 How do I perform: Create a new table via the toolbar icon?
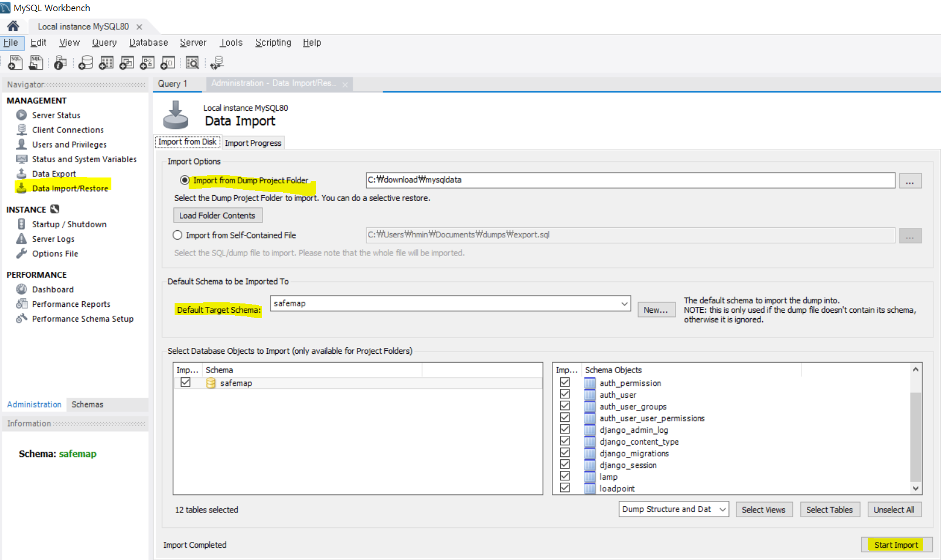[x=106, y=62]
